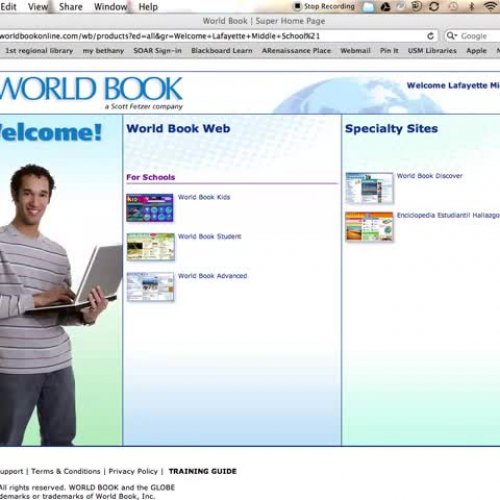Click the Stop Recording button
Screen dimensions: 500x500
click(324, 6)
